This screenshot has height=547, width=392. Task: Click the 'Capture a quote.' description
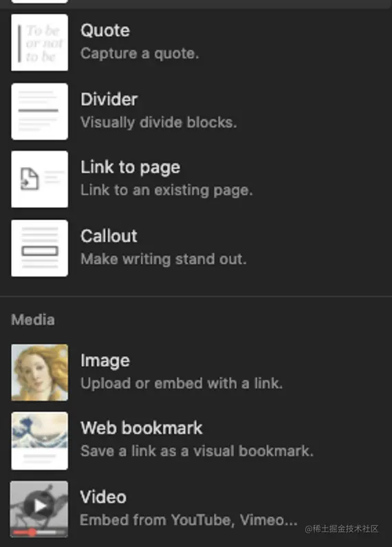point(140,54)
